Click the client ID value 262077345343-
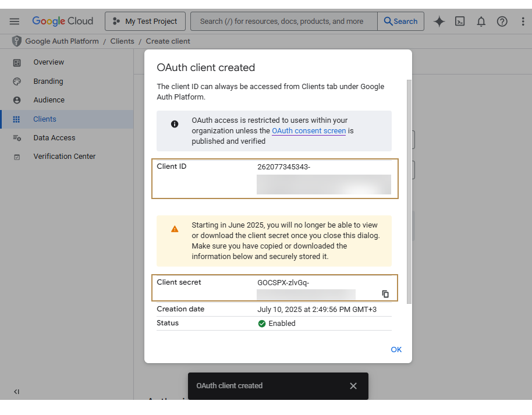Viewport: 532px width, 415px height. [283, 167]
